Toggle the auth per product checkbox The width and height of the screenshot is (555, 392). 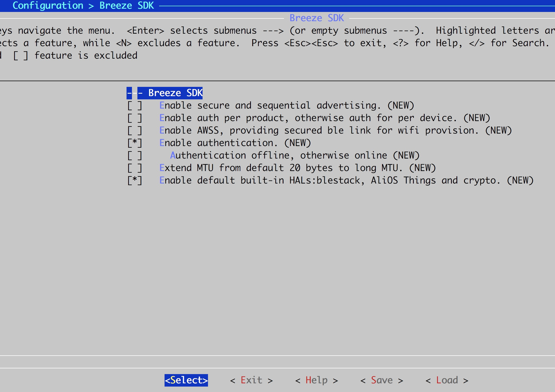click(x=135, y=118)
